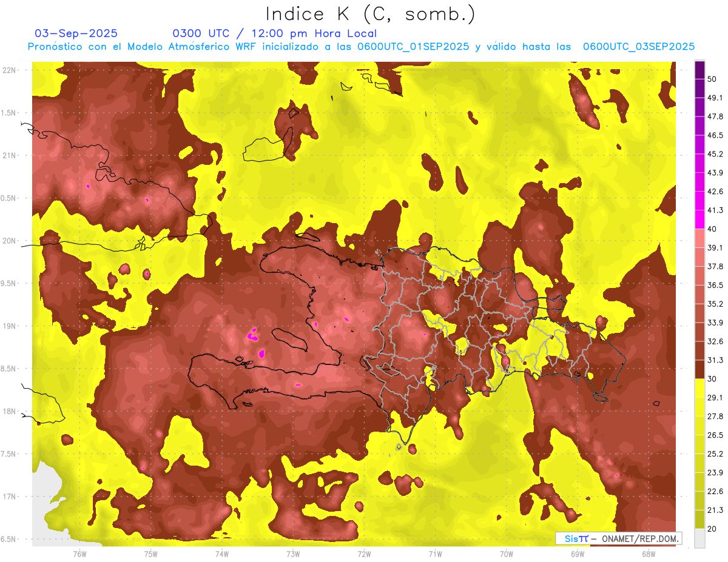This screenshot has height=562, width=728.
Task: Click the colorbar label '35.2'
Action: pos(715,304)
